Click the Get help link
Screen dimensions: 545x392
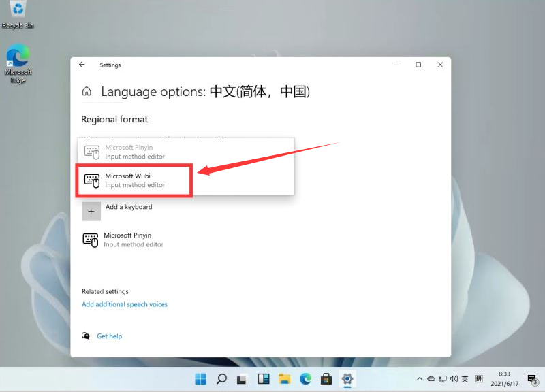[x=110, y=336]
